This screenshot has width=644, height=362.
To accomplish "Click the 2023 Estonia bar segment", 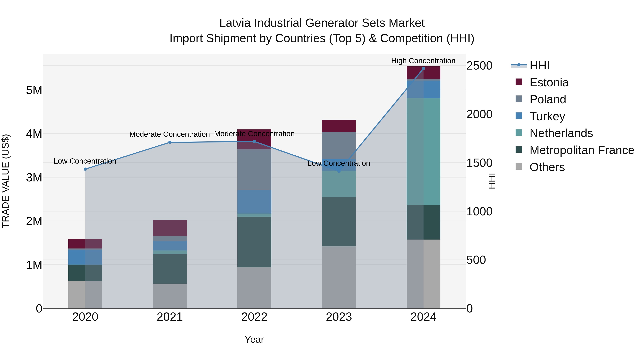I will coord(339,126).
